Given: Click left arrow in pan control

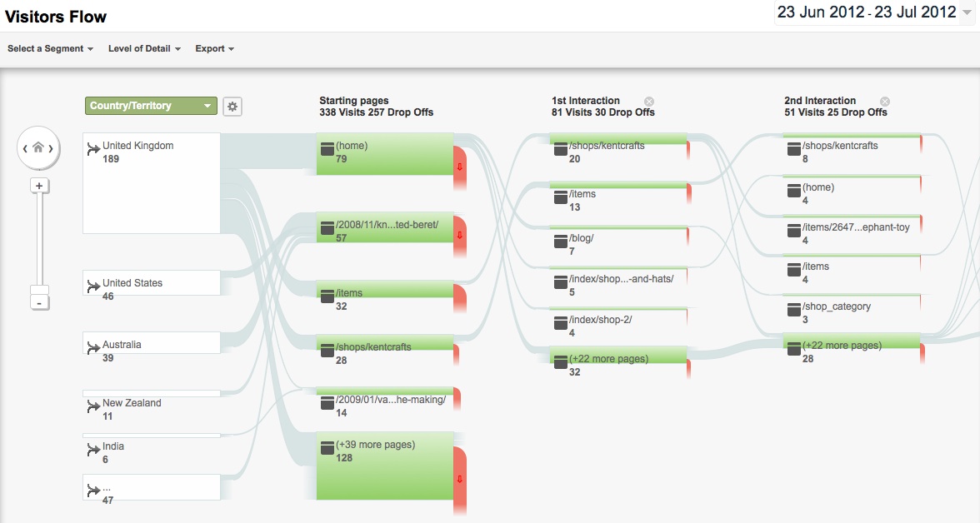Looking at the screenshot, I should tap(25, 148).
